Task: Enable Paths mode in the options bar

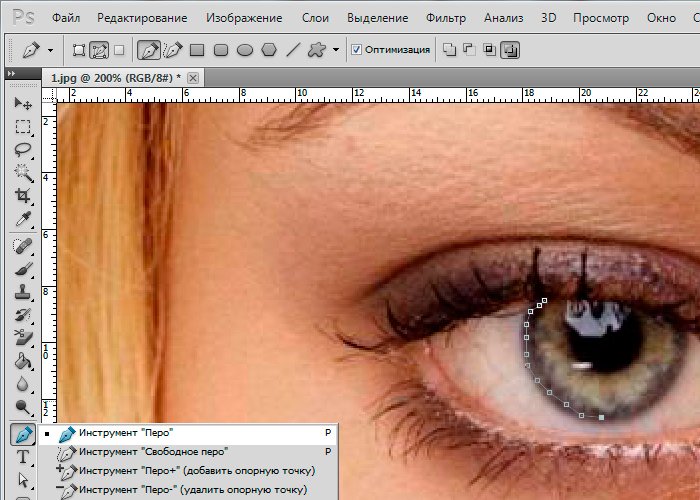Action: [x=99, y=49]
